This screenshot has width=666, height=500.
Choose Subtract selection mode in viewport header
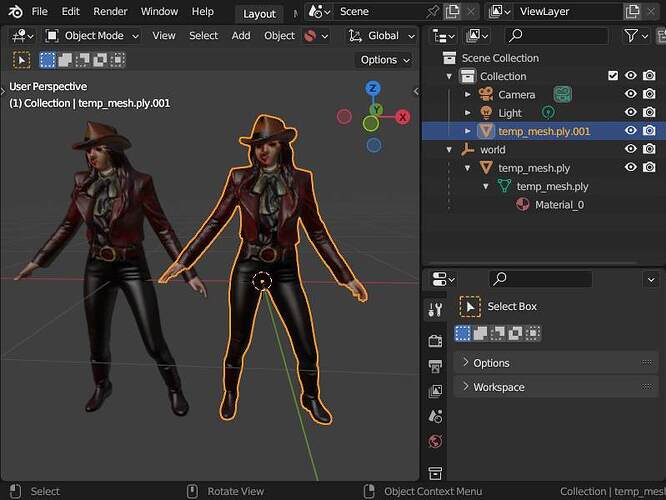pyautogui.click(x=82, y=60)
